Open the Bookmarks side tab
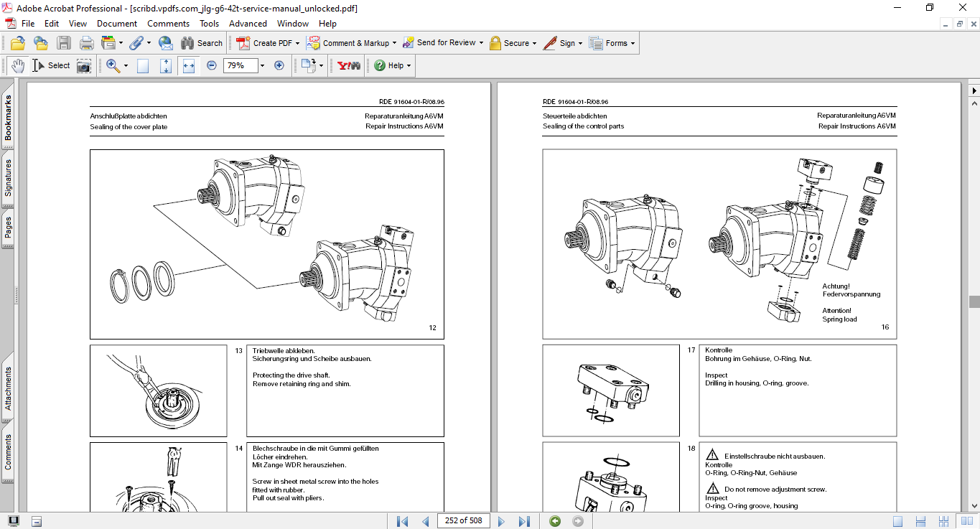Image resolution: width=980 pixels, height=529 pixels. 8,118
